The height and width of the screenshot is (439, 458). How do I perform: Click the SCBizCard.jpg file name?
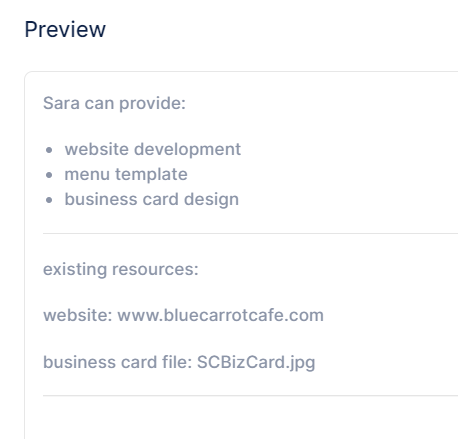pyautogui.click(x=256, y=362)
